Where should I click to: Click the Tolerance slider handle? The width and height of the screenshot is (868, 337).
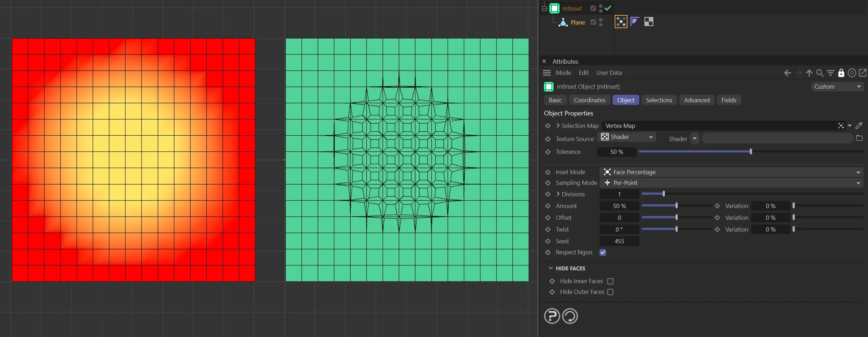click(x=751, y=152)
